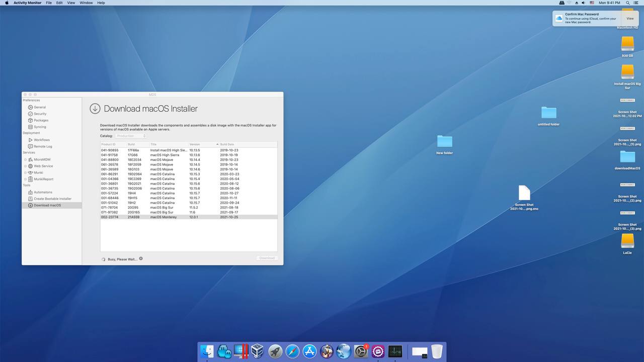Open the Help menu
Image resolution: width=644 pixels, height=362 pixels.
[x=101, y=3]
